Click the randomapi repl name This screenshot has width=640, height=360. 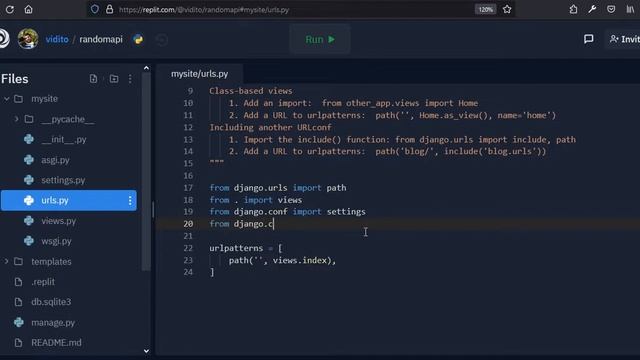tap(101, 39)
